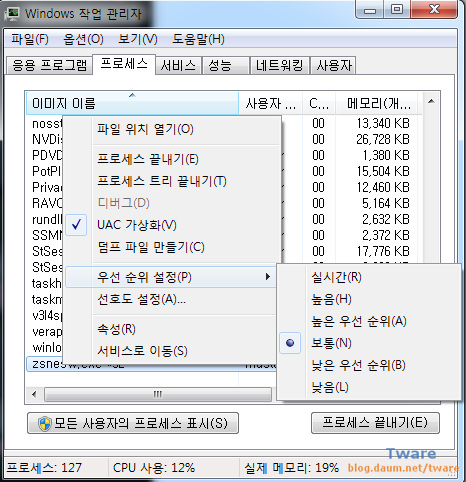Select the zsnesw.exe process row

tap(151, 364)
